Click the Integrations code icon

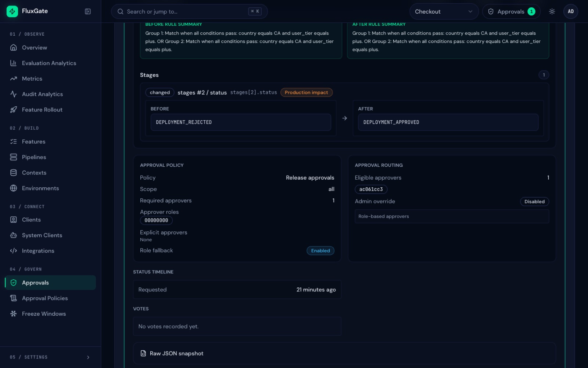point(14,251)
